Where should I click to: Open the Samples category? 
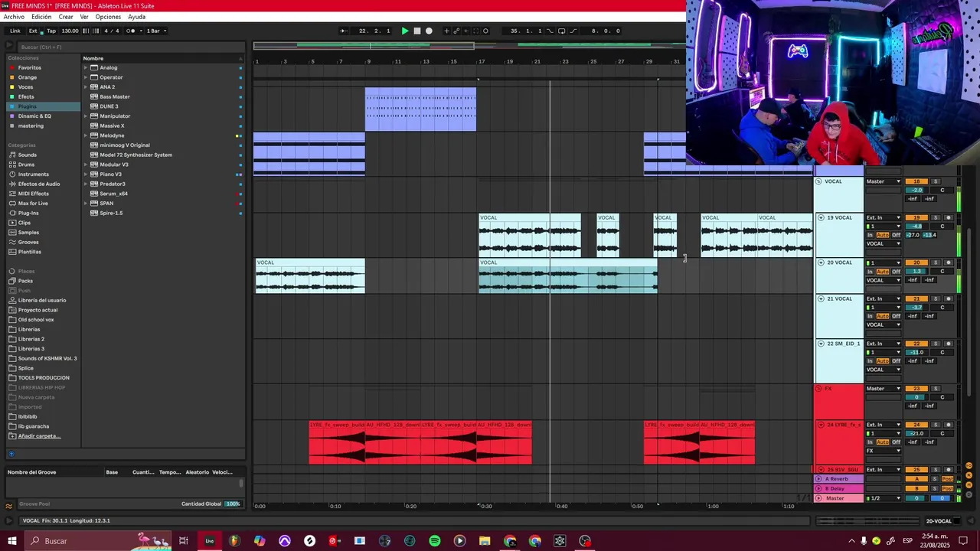tap(28, 233)
